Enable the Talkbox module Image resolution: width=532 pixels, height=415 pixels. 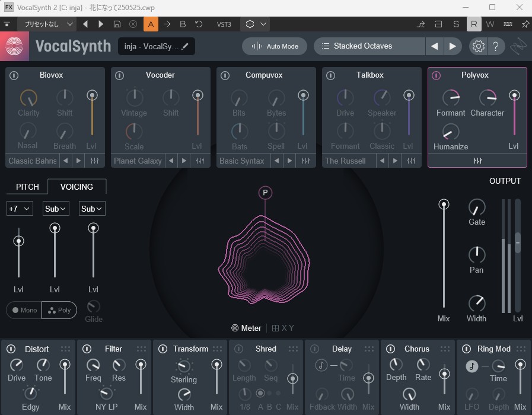330,75
